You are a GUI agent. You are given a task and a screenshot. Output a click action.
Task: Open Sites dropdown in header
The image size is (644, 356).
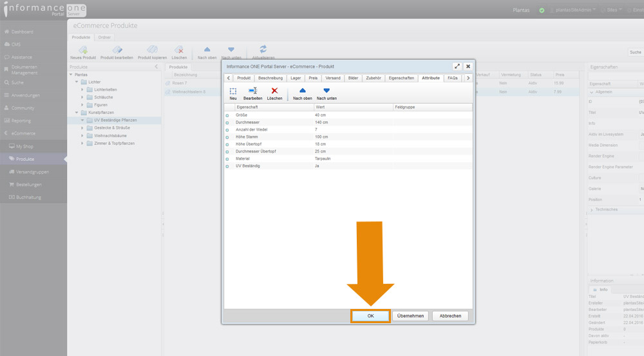pyautogui.click(x=611, y=10)
